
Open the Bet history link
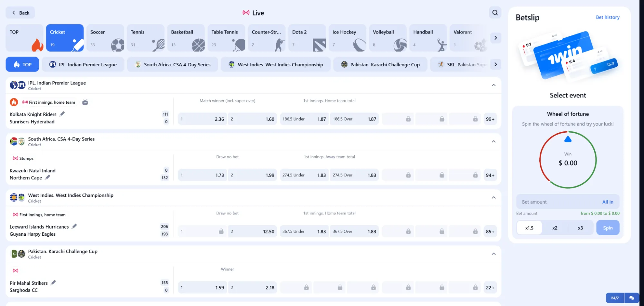(x=607, y=17)
